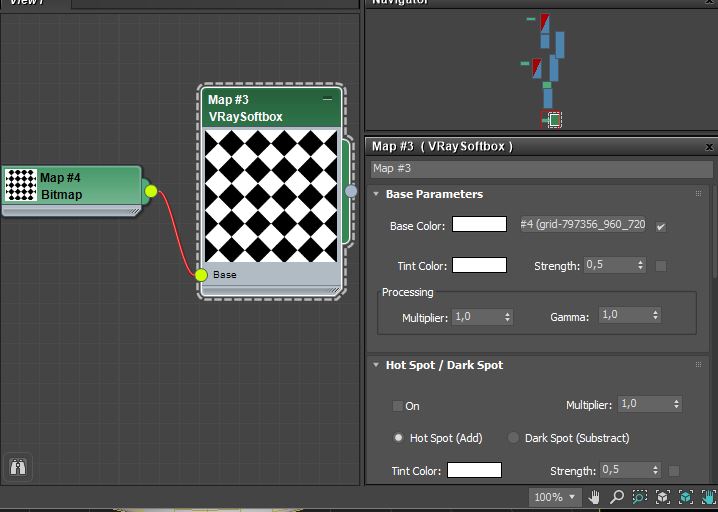
Task: Select the Dark Spot (Substract) radio button
Action: click(x=514, y=438)
